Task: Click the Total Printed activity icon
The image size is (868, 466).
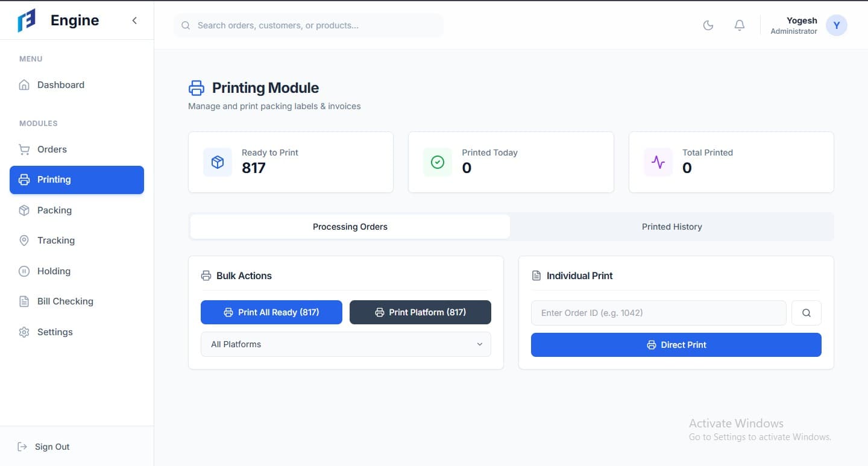Action: point(658,162)
